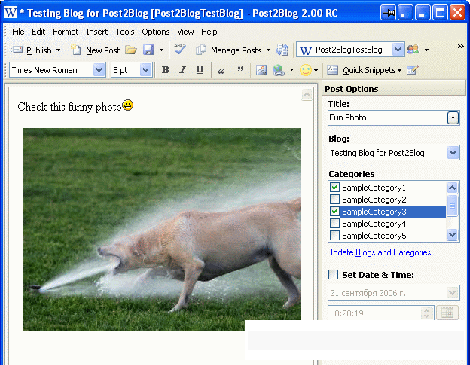Screen dimensions: 470x365
Task: Check sampleCategory2 checkbox
Action: pyautogui.click(x=335, y=199)
